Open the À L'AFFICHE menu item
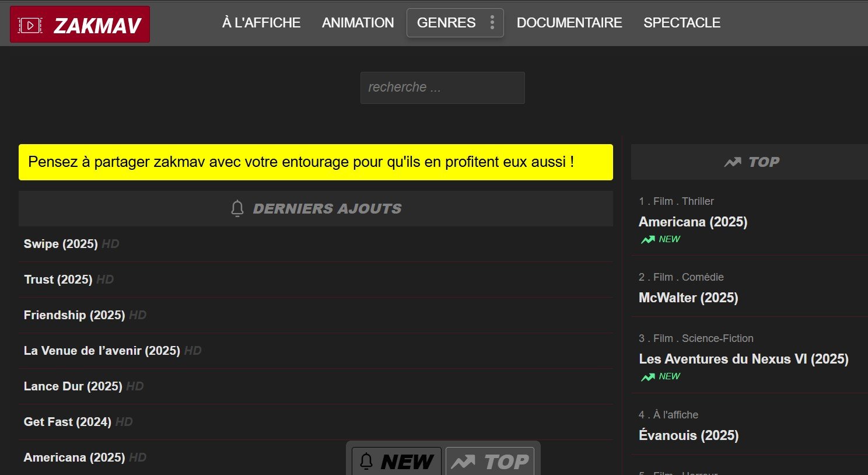Screen dimensions: 868x475 [261, 23]
